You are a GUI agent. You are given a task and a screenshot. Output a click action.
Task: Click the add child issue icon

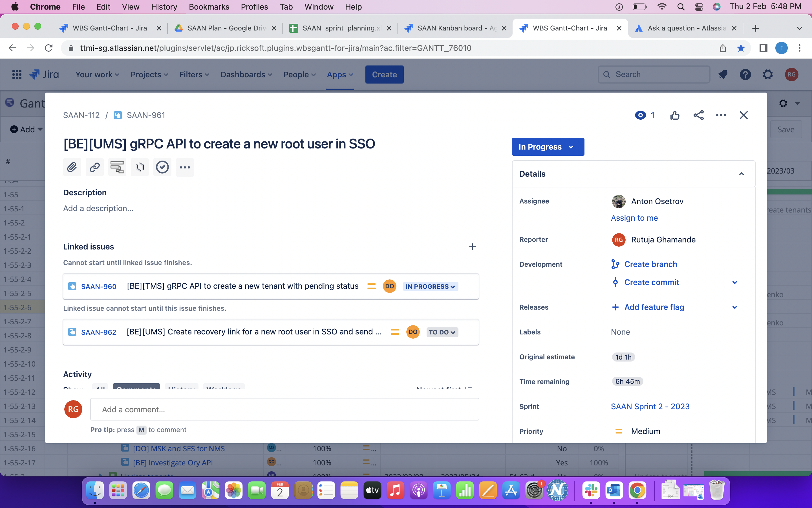117,167
